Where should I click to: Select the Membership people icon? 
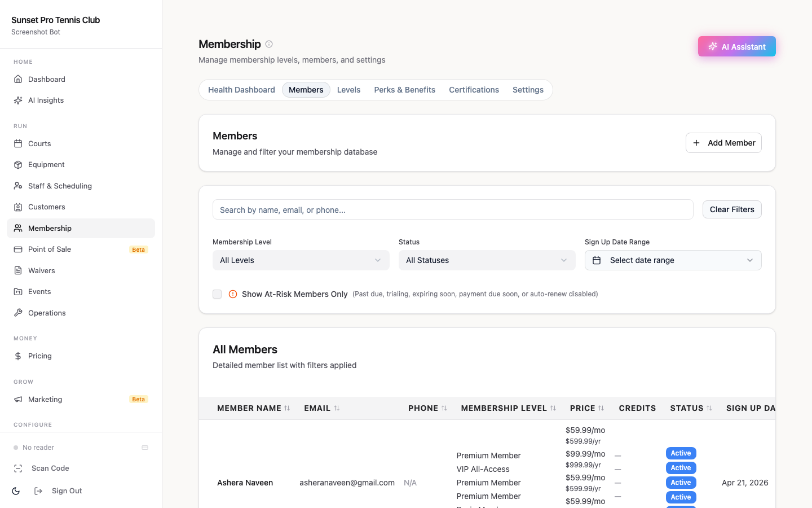(x=18, y=228)
